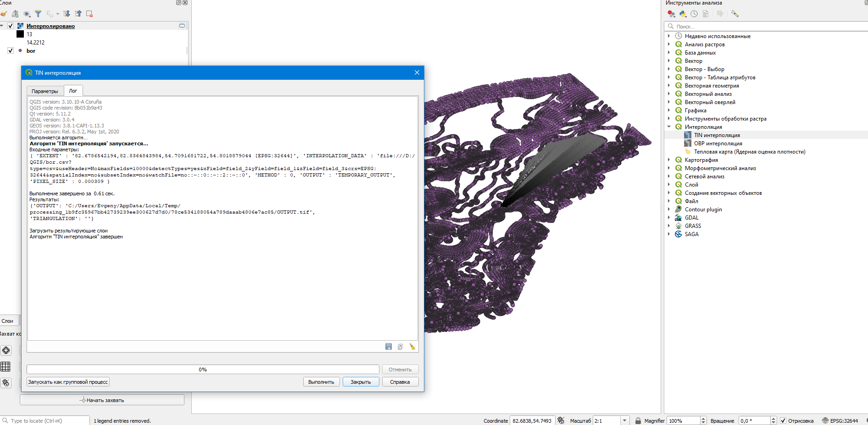Click Запускать как групповой процесс button
The width and height of the screenshot is (868, 425).
68,382
